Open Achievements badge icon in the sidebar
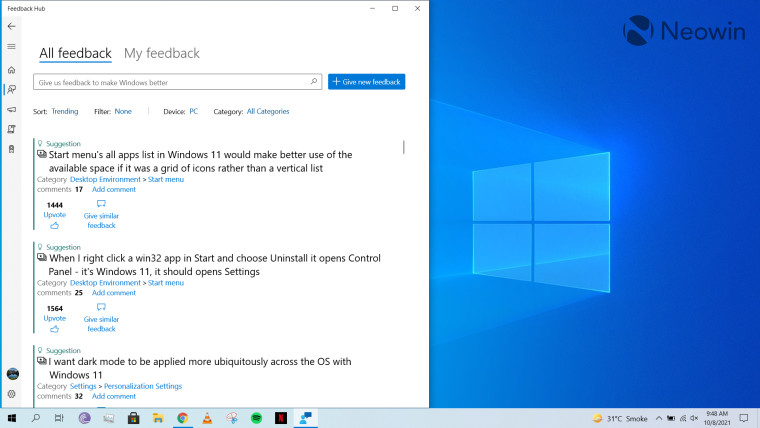This screenshot has width=760, height=428. coord(11,149)
